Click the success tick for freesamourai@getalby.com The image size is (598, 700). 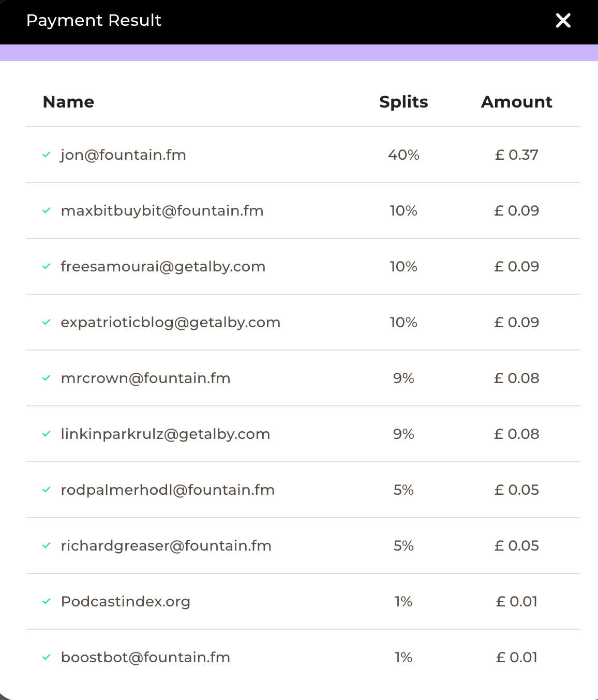47,266
